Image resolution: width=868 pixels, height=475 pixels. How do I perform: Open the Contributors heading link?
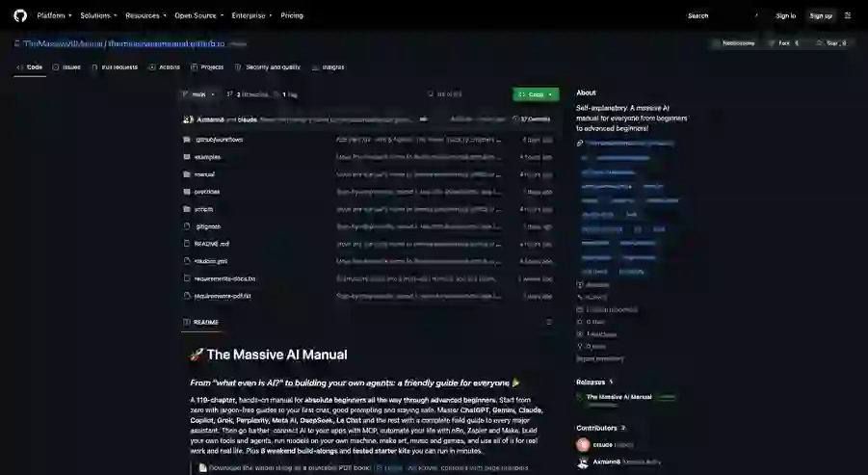pos(601,428)
